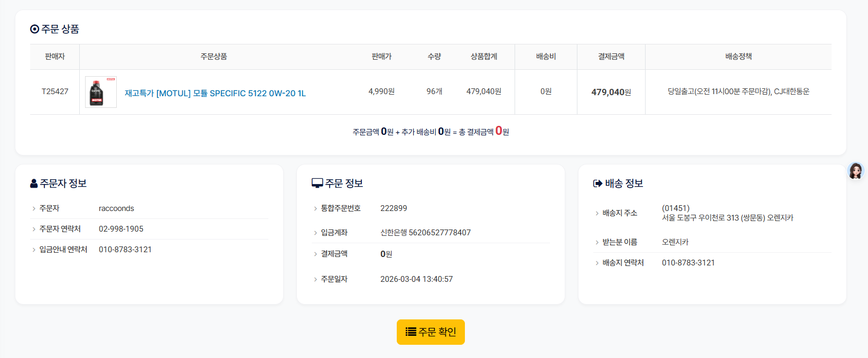The image size is (868, 358).
Task: Click the 신한은행 account number text
Action: coord(425,233)
